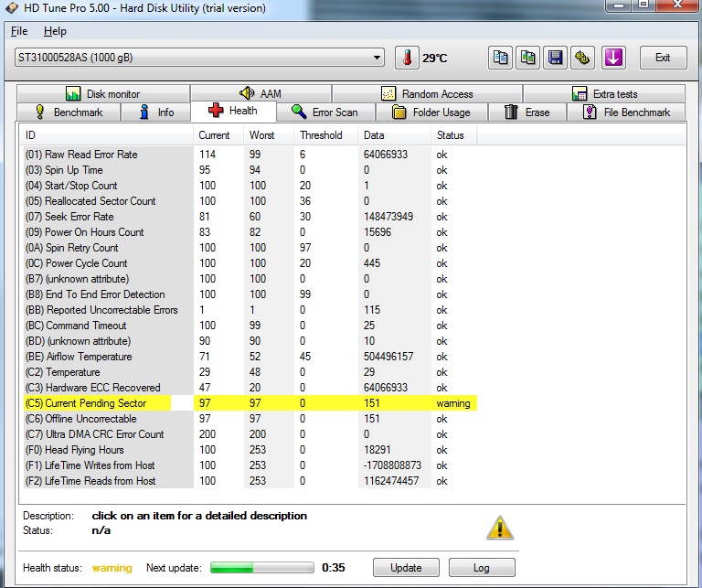The width and height of the screenshot is (702, 588).
Task: Copy info to clipboard icon
Action: tap(500, 58)
